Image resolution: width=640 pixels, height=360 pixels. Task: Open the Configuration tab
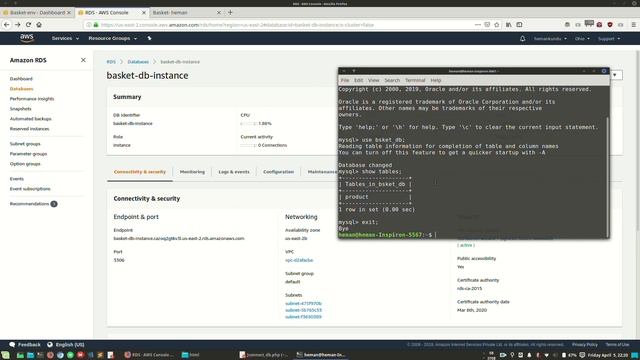[278, 172]
